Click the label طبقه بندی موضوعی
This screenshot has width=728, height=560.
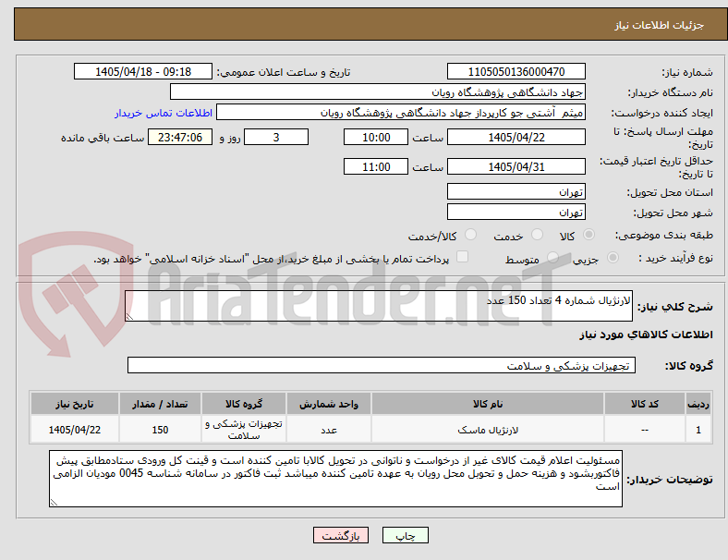[664, 235]
